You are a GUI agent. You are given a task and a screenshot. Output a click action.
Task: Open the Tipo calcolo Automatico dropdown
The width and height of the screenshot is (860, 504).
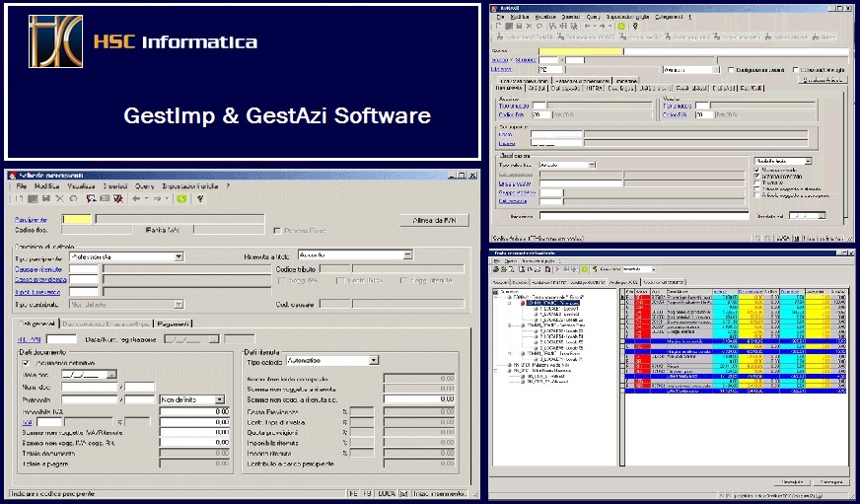[x=374, y=360]
